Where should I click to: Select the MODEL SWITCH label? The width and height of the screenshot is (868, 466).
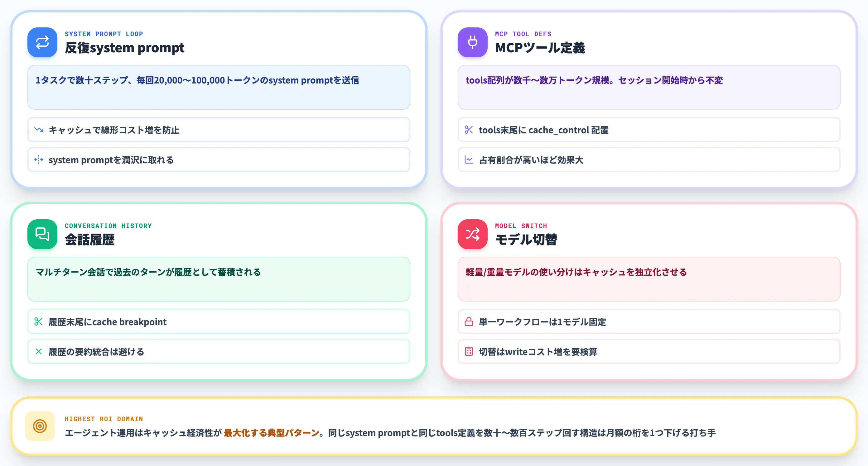coord(521,226)
